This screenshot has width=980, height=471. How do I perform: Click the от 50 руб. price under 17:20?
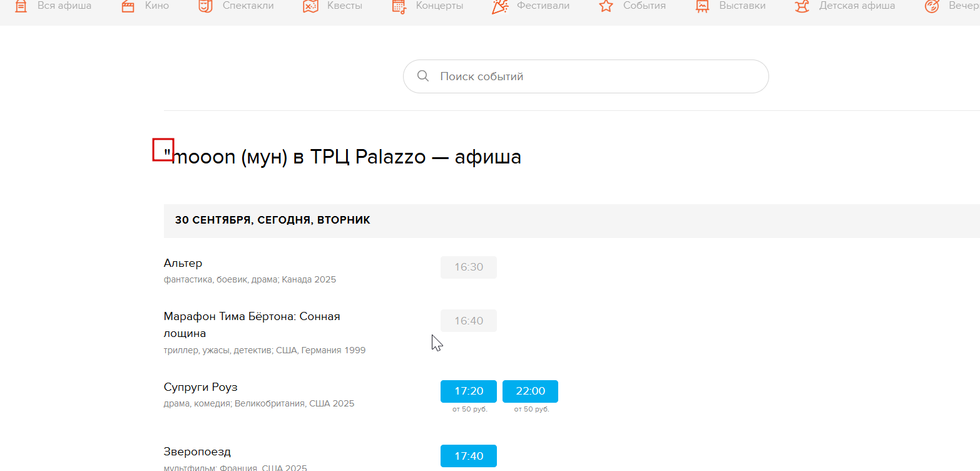pyautogui.click(x=470, y=410)
